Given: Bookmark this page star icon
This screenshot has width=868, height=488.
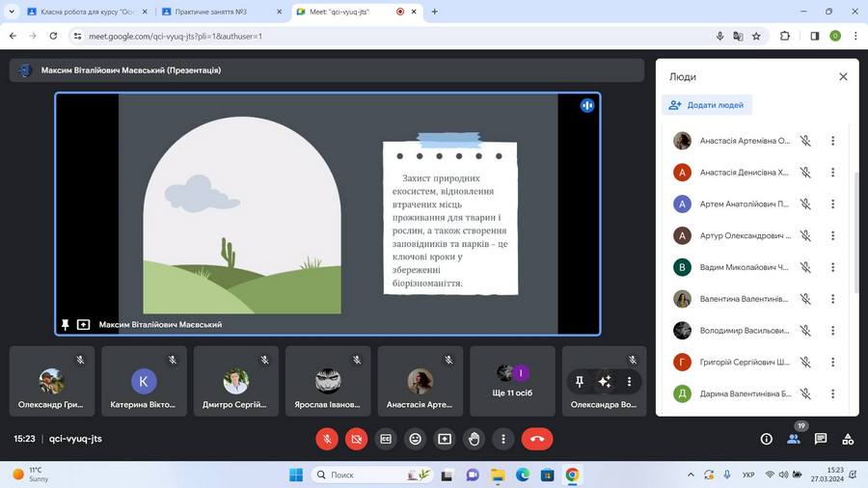Looking at the screenshot, I should click(x=756, y=36).
